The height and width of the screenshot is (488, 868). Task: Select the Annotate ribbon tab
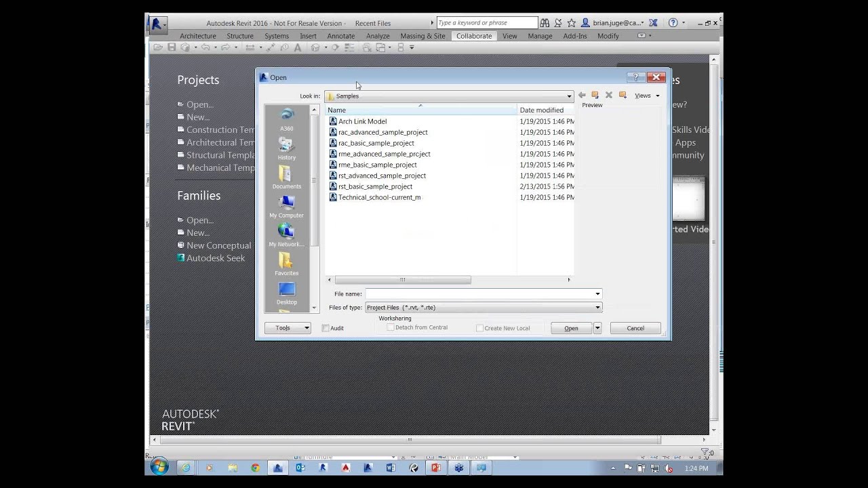[x=341, y=36]
